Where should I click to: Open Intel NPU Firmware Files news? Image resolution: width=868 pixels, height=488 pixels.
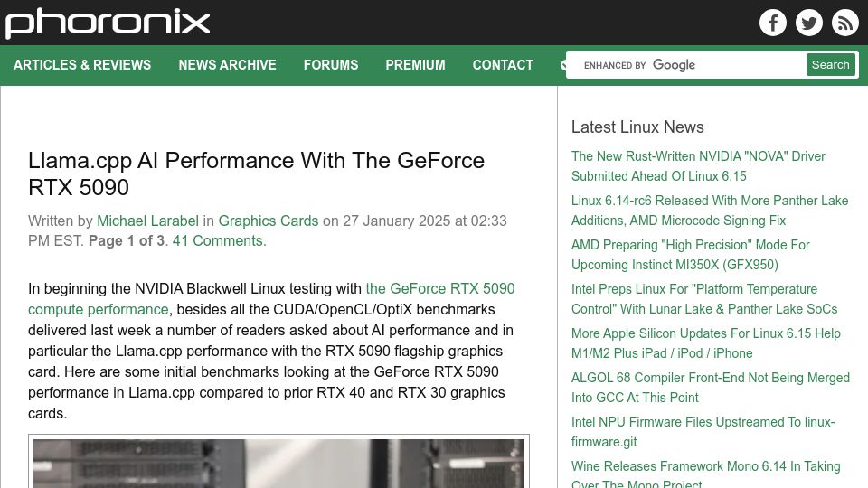pos(703,432)
